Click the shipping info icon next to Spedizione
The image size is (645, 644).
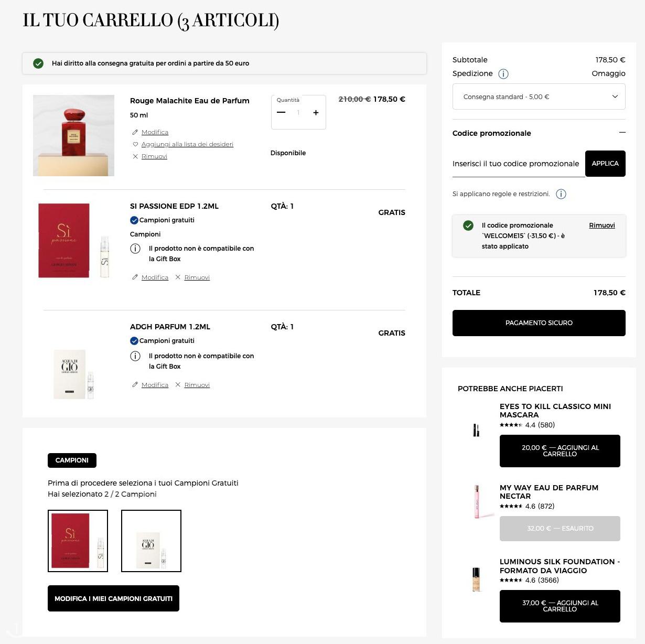pos(503,74)
